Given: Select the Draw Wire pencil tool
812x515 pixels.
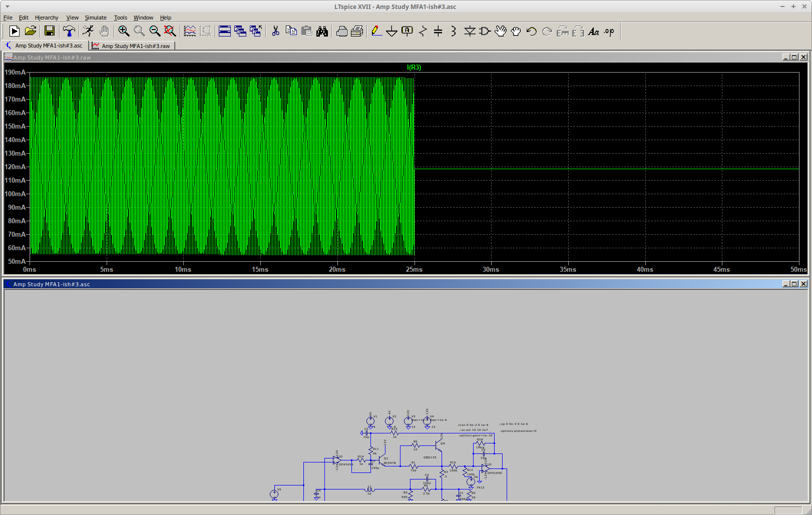Looking at the screenshot, I should [376, 31].
